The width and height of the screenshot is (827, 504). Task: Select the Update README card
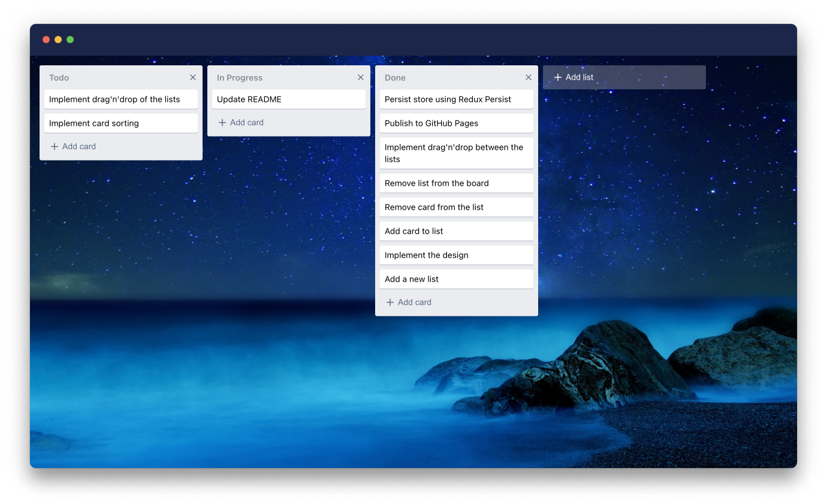click(x=288, y=99)
